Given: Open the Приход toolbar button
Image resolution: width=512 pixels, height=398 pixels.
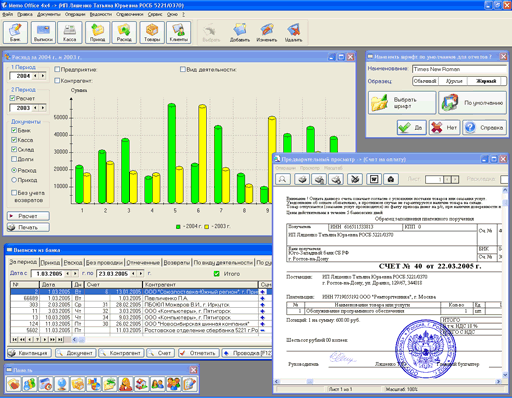Looking at the screenshot, I should pos(97,32).
